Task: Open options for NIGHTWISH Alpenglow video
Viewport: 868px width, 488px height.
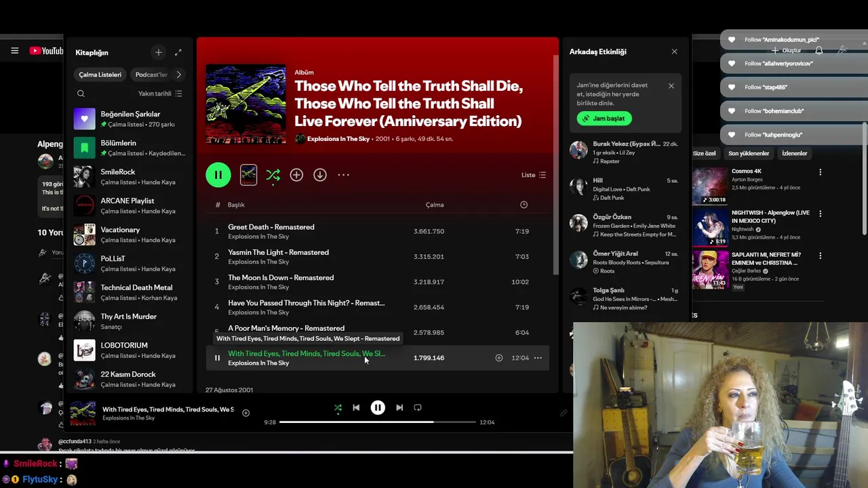Action: click(x=820, y=213)
